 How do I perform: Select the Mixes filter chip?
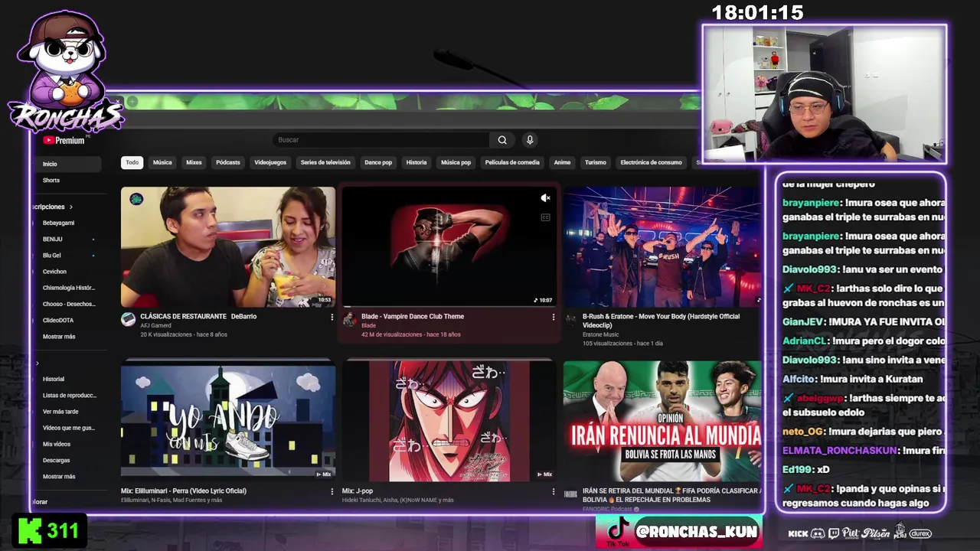tap(194, 162)
